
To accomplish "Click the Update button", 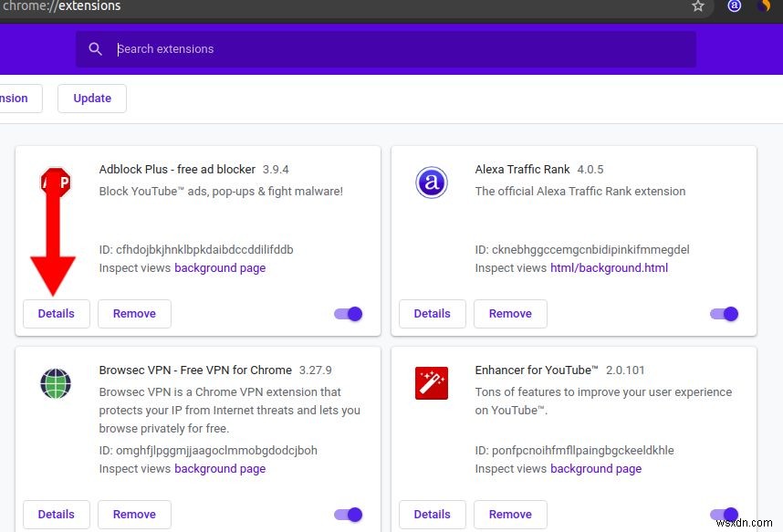I will tap(92, 99).
